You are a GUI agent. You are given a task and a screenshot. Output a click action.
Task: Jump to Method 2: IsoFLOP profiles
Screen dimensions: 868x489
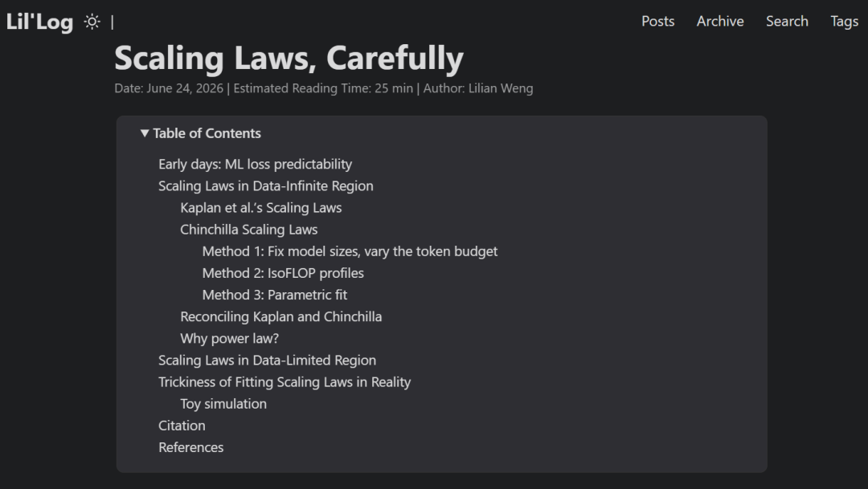[x=283, y=273]
